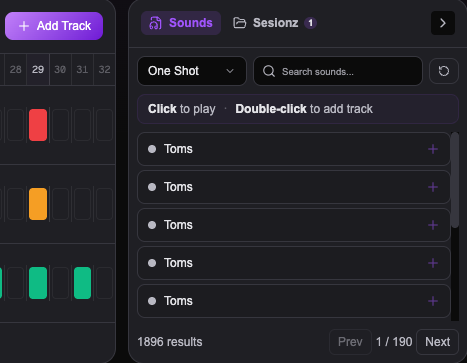467x363 pixels.
Task: Click the 1 / 190 page indicator
Action: point(394,342)
